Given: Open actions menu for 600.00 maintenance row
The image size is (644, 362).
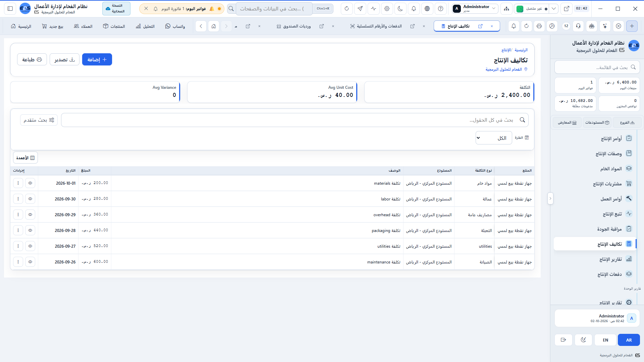Looking at the screenshot, I should click(18, 262).
